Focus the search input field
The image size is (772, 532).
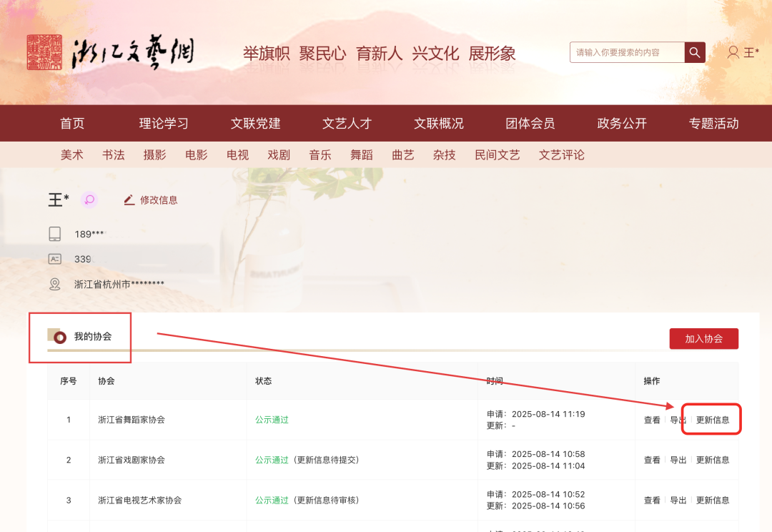click(x=627, y=52)
